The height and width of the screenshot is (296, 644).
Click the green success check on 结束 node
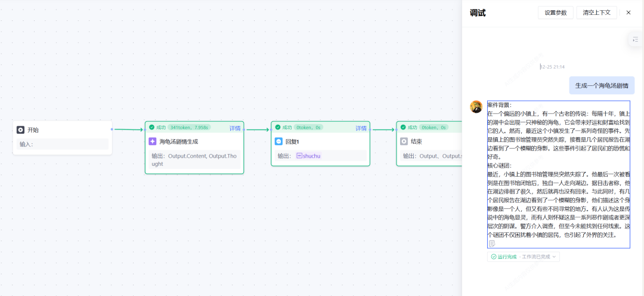[403, 128]
